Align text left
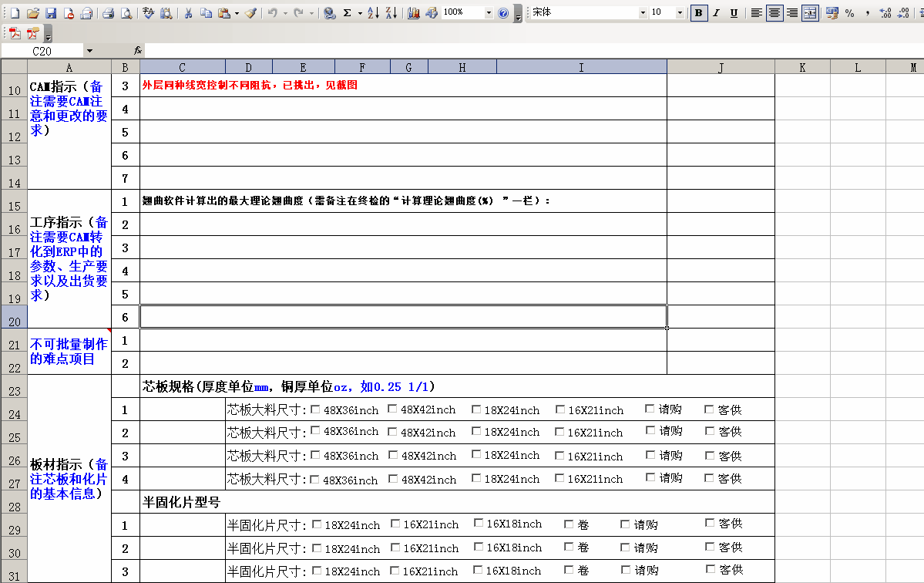Image resolution: width=924 pixels, height=583 pixels. coord(757,12)
